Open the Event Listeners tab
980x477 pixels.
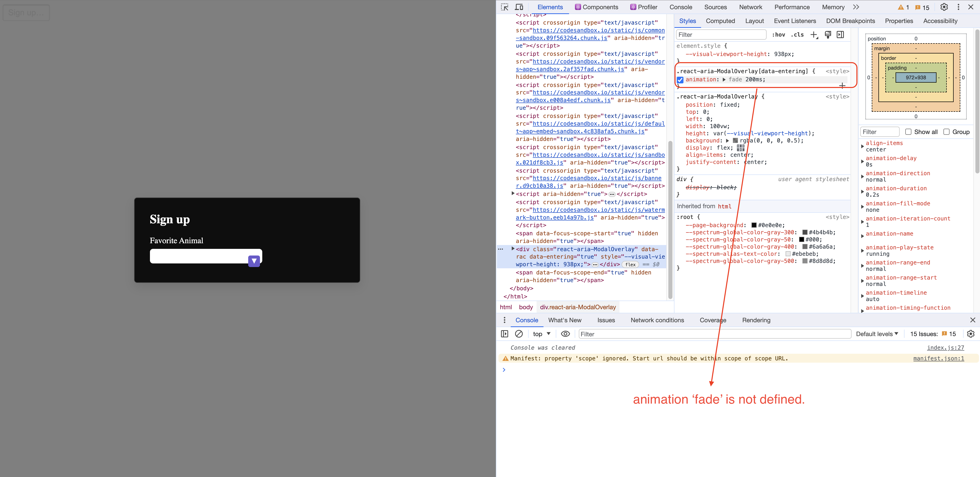click(795, 21)
